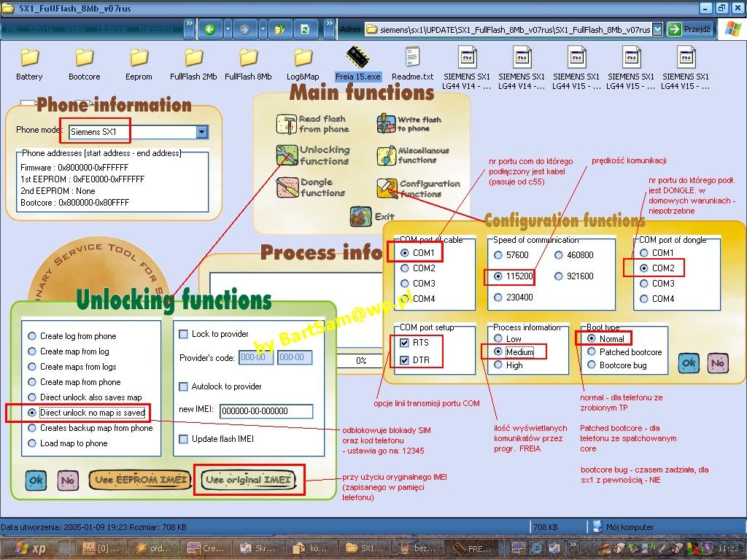Viewport: 747px width, 560px height.
Task: Cancel Unlocking functions with No button
Action: pyautogui.click(x=68, y=480)
